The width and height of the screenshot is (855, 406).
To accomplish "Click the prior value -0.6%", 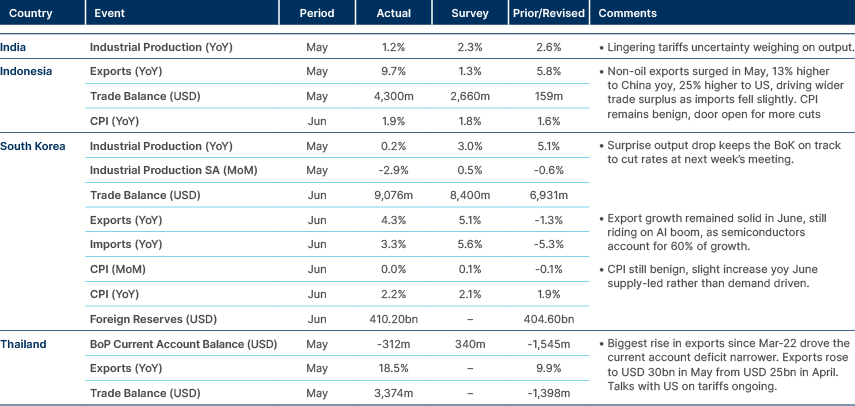I will 549,171.
